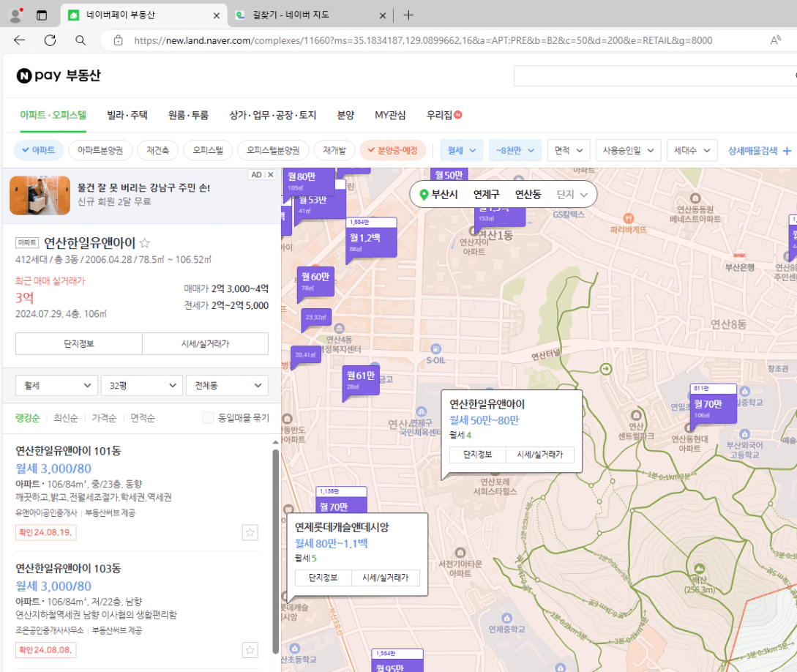Click the plus icon beside 상세매물검색
This screenshot has width=797, height=672.
787,151
